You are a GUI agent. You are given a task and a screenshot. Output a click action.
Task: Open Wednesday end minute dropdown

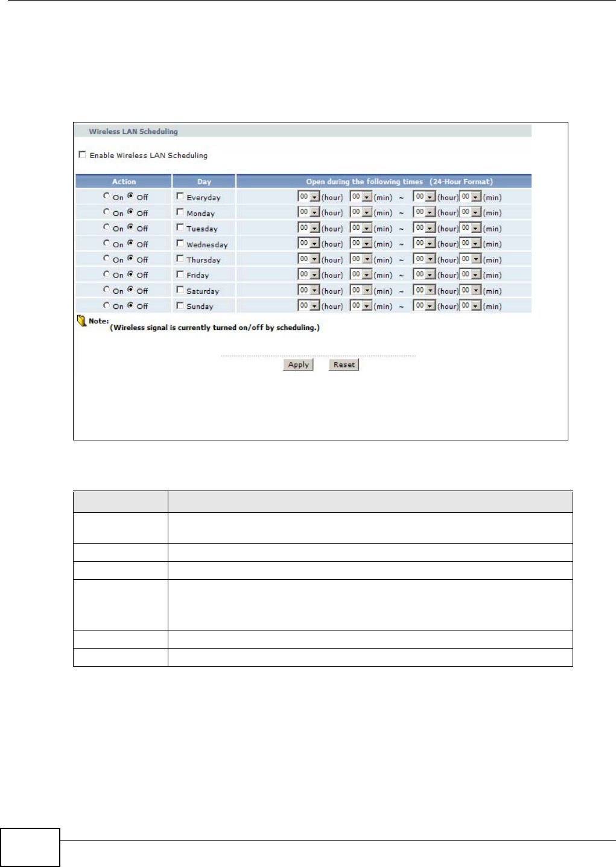pos(470,244)
